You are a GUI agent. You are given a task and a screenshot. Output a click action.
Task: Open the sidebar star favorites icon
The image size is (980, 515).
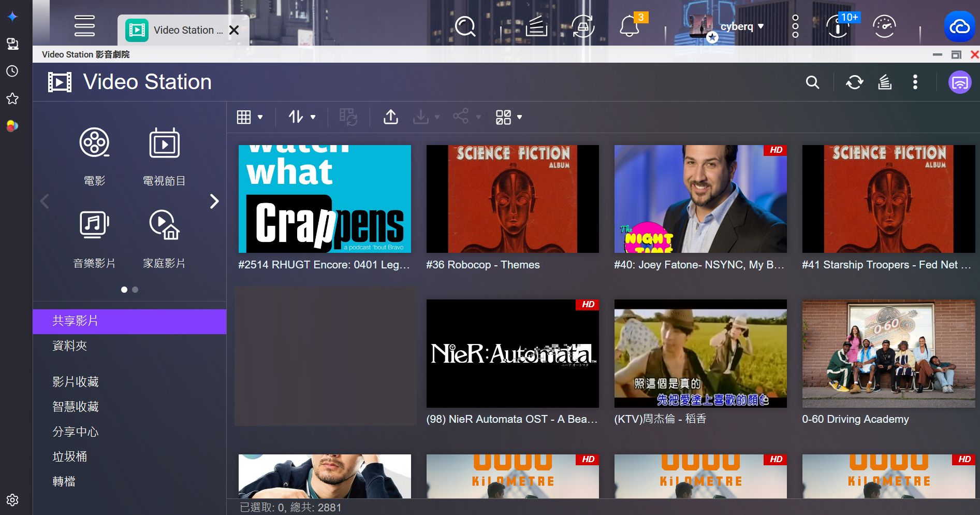(12, 98)
